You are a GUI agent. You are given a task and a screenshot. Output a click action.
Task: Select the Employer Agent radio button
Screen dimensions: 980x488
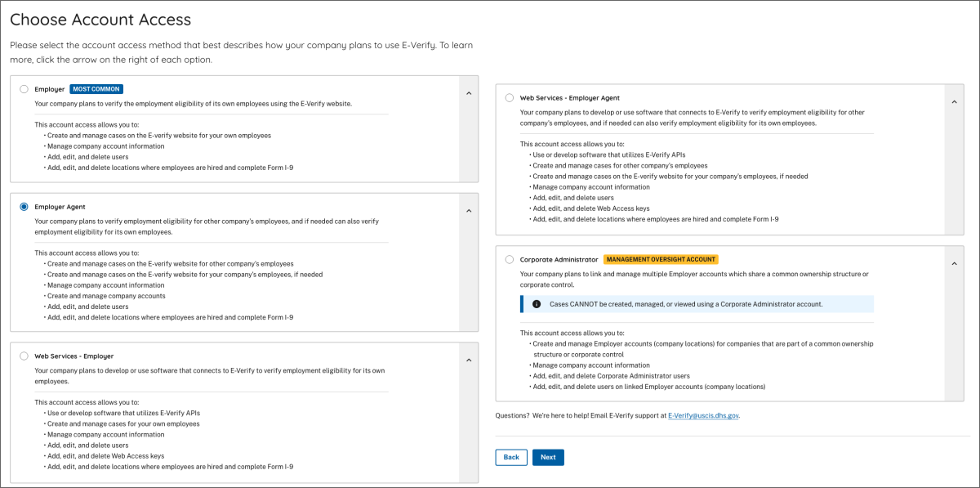point(24,207)
